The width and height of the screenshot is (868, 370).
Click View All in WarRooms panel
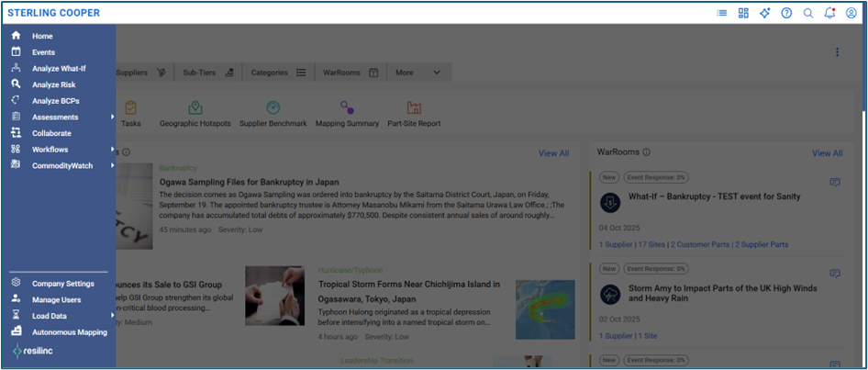[x=828, y=153]
